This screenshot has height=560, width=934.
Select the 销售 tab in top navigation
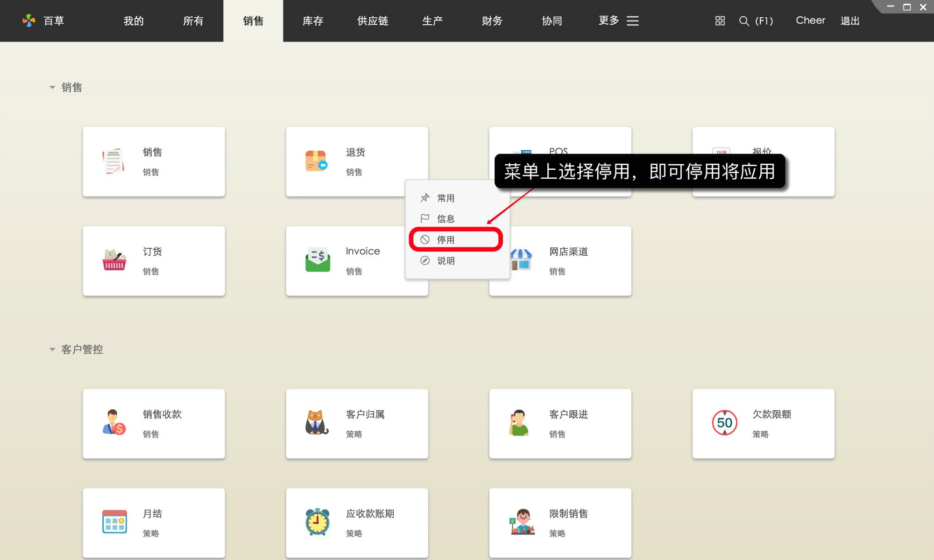coord(253,21)
